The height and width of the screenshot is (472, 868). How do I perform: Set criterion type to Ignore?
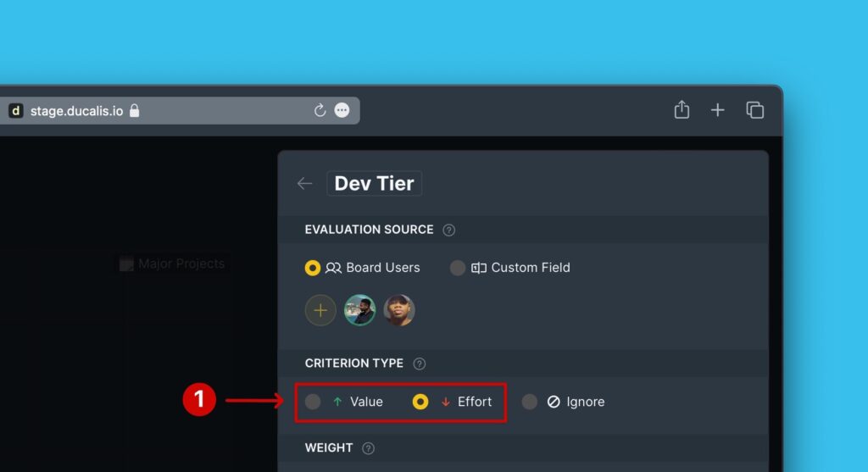pyautogui.click(x=530, y=402)
